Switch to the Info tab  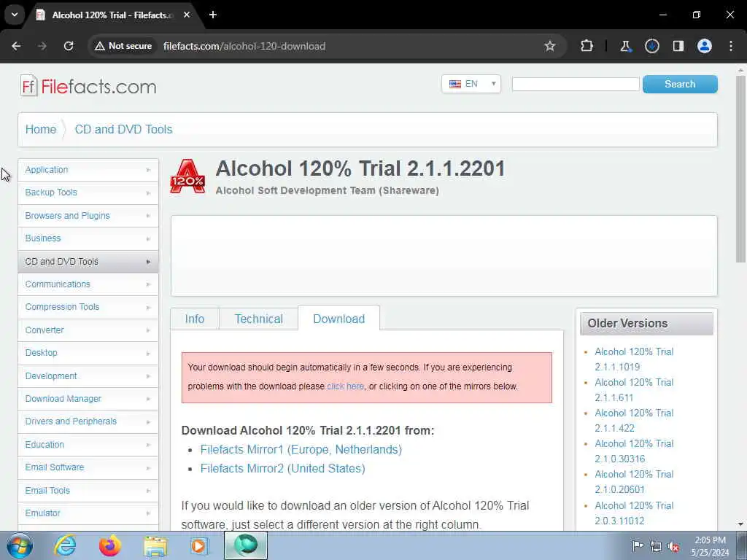195,319
